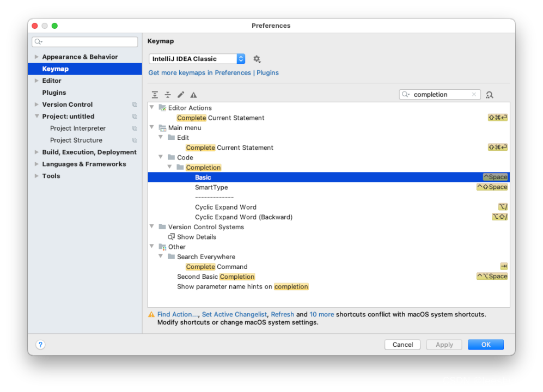Collapse the Search Everywhere node

(x=161, y=256)
